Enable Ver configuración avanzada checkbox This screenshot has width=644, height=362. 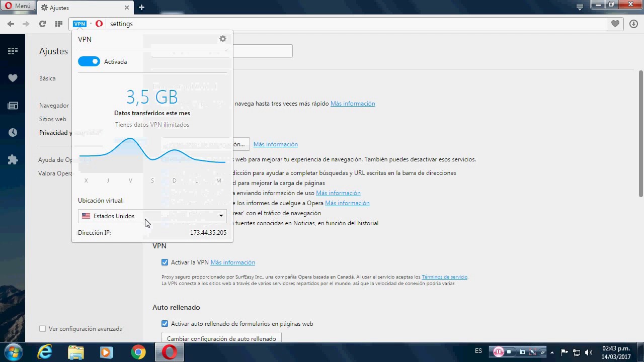pos(42,328)
